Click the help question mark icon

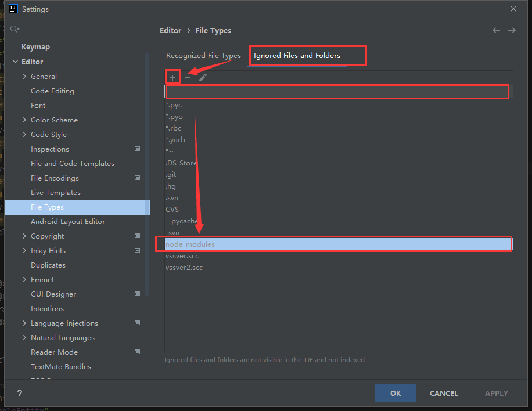pos(19,393)
